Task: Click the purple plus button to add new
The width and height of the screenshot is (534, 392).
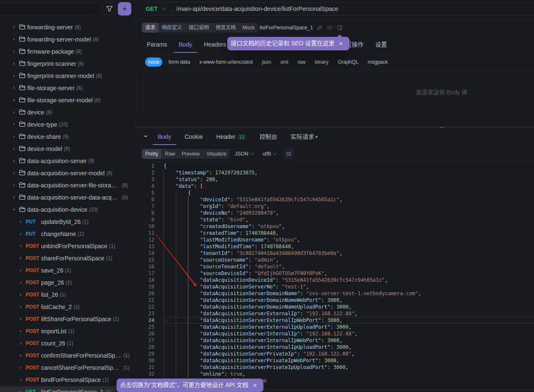Action: [125, 9]
